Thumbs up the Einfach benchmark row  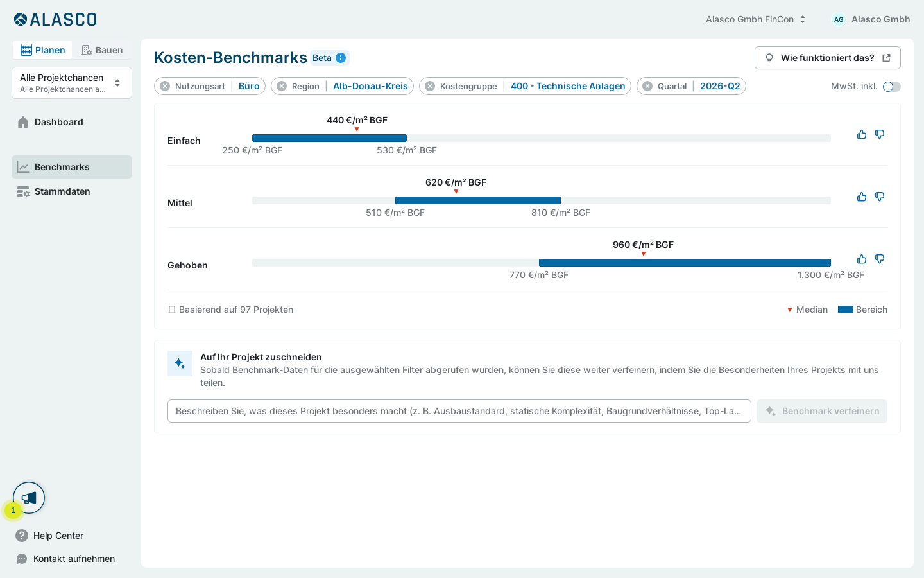[x=862, y=134]
